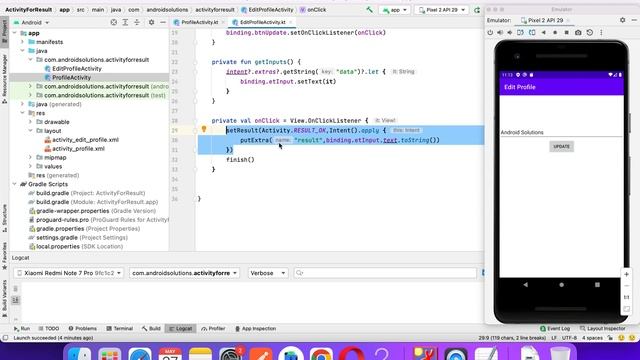The height and width of the screenshot is (360, 640).
Task: Click emulator toolbar Overview square
Action: coord(567,32)
